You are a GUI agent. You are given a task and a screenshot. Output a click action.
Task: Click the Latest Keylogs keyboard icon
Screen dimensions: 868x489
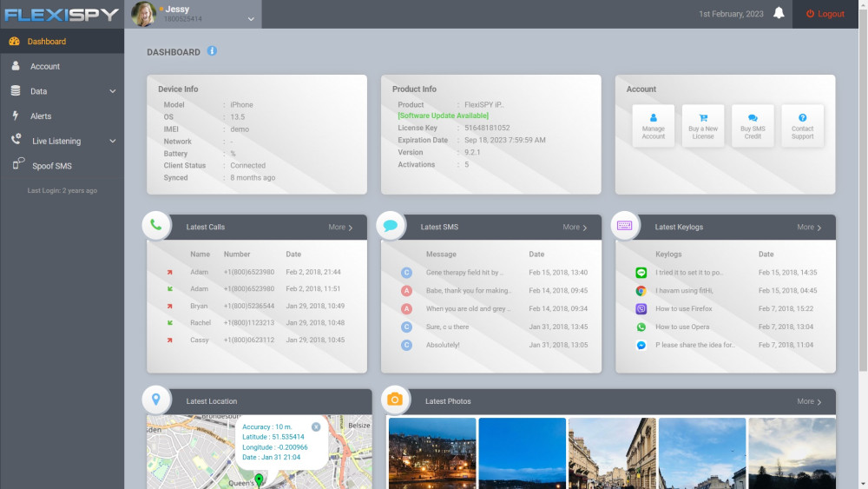click(x=624, y=226)
